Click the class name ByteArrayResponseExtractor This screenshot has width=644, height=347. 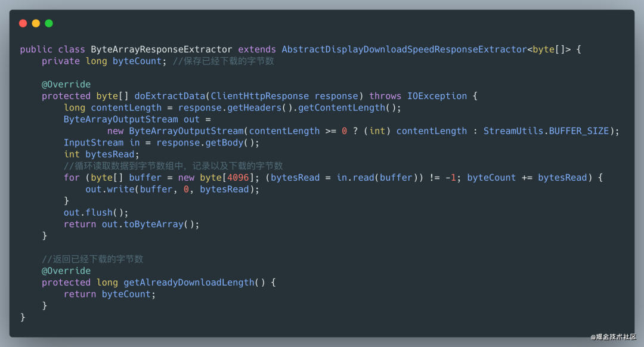(x=162, y=49)
